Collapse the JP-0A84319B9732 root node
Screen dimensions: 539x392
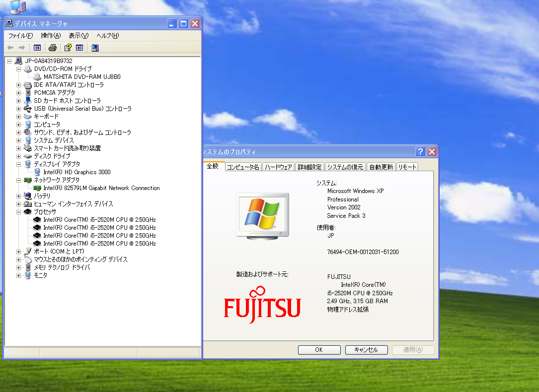[9, 61]
